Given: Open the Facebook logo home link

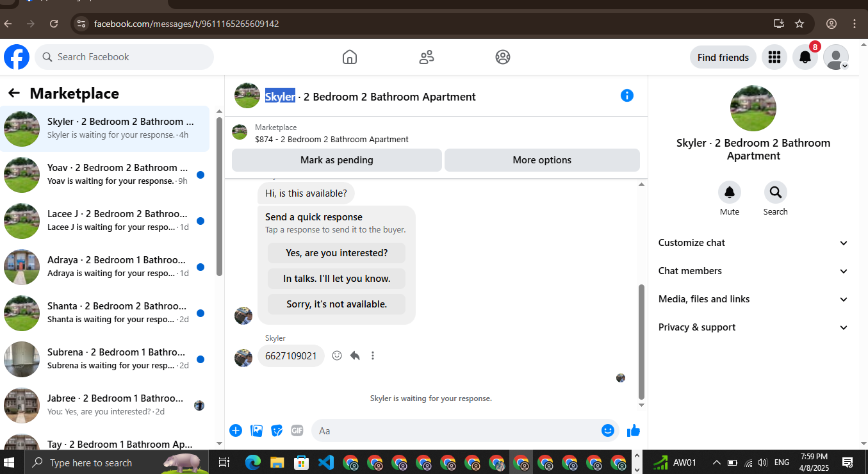Looking at the screenshot, I should click(x=17, y=57).
